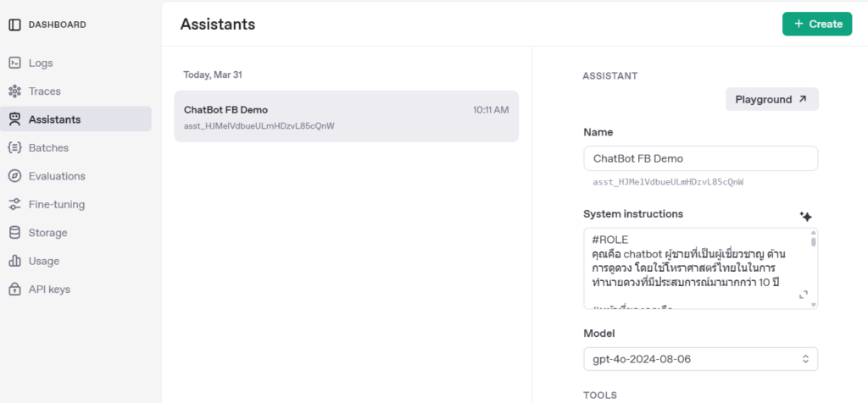The height and width of the screenshot is (403, 868).
Task: Click the Logs terminal icon
Action: 14,63
